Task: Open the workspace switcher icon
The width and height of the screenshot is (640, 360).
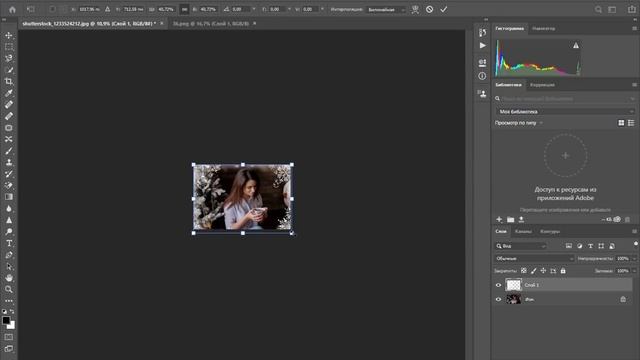Action: (612, 9)
